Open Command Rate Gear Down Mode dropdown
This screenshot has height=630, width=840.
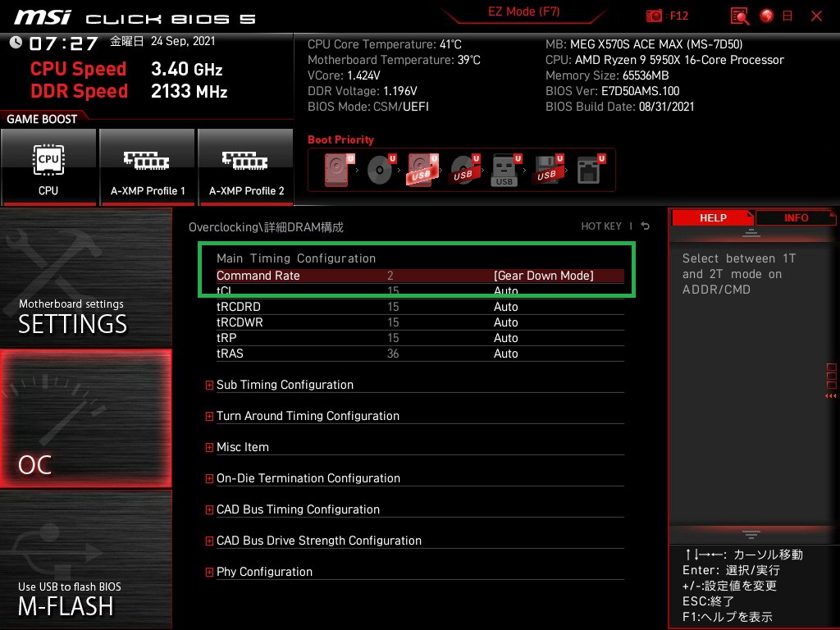click(x=543, y=276)
